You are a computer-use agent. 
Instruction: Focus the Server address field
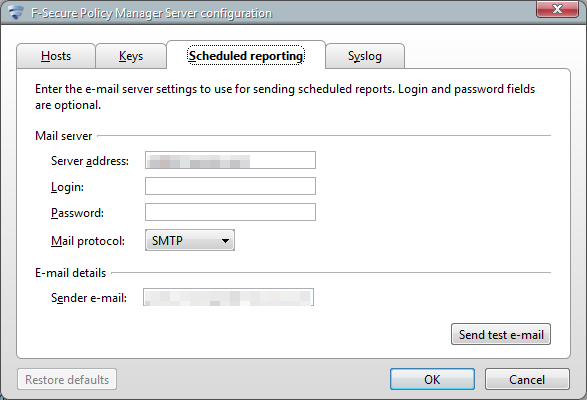coord(230,160)
